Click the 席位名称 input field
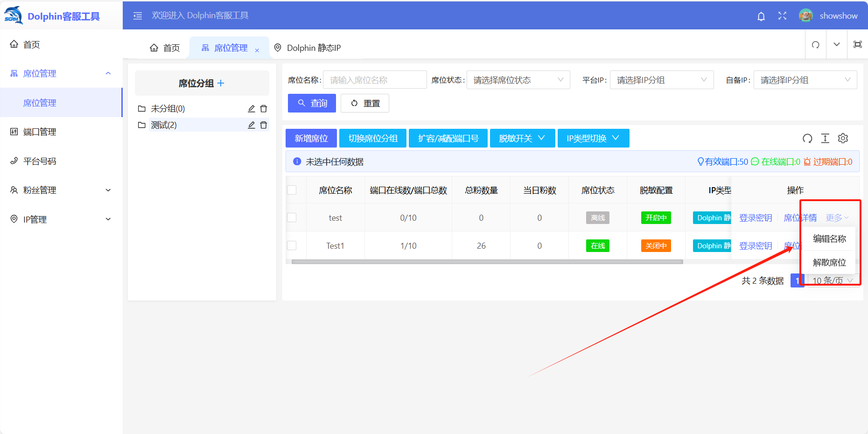The image size is (868, 434). coord(375,80)
